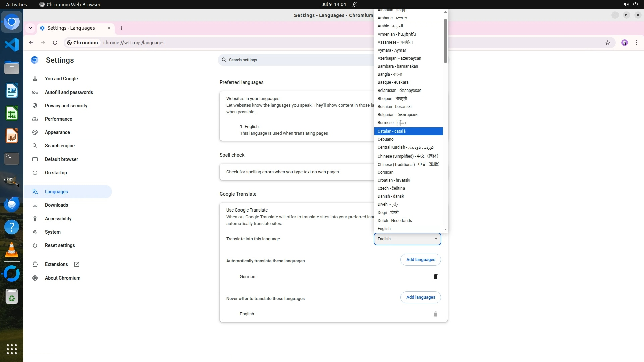Reload the page with refresh icon
The width and height of the screenshot is (644, 362).
[55, 43]
